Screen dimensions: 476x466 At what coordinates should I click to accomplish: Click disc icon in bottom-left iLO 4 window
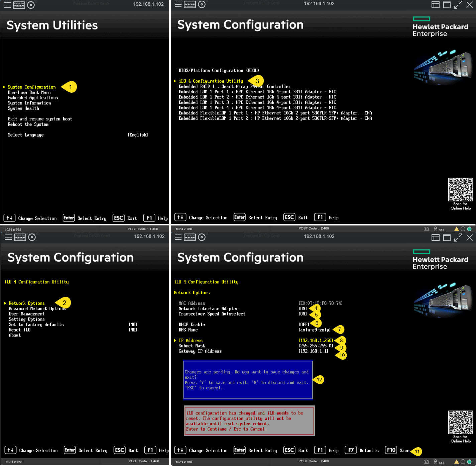point(32,237)
